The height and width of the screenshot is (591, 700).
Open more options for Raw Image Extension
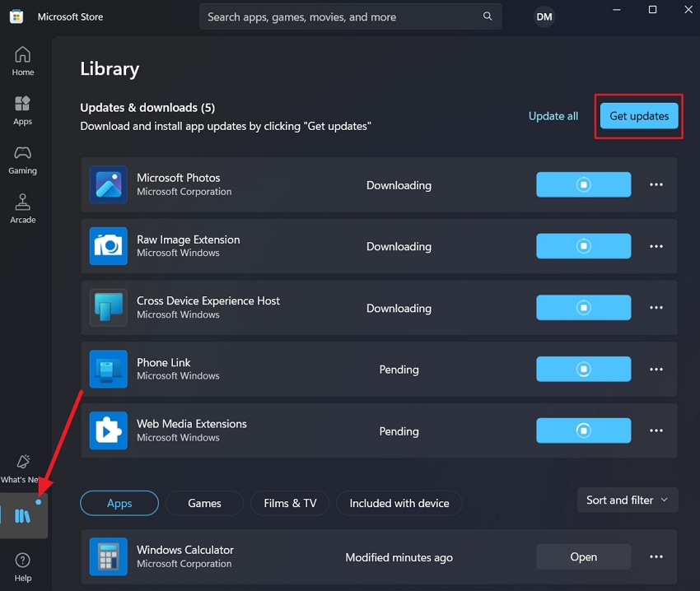656,246
